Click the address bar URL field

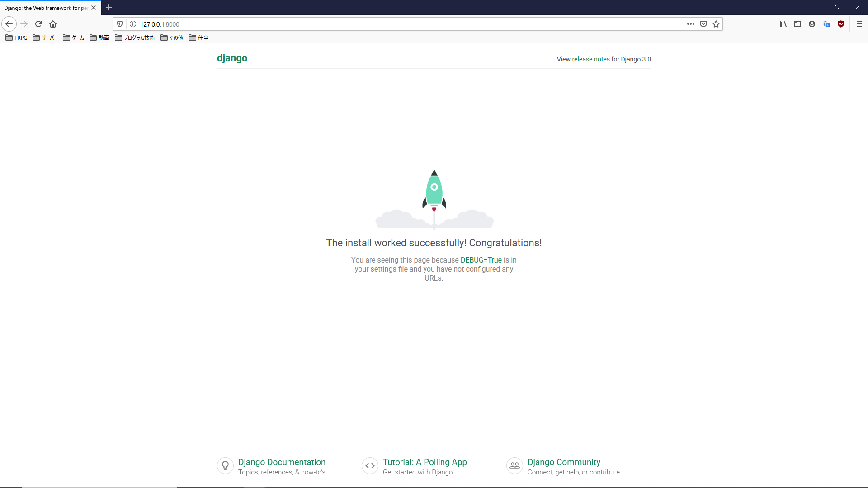[x=407, y=24]
